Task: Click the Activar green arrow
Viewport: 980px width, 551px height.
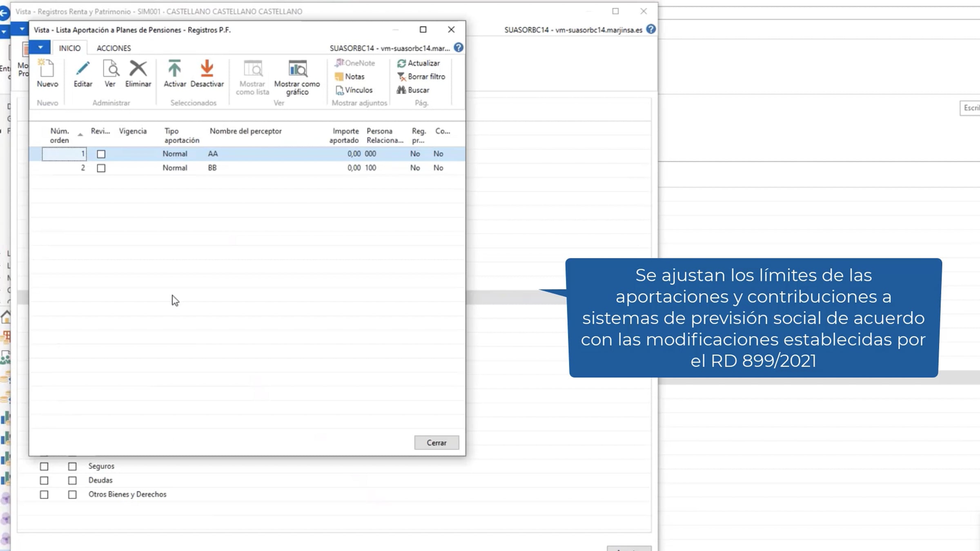Action: (x=175, y=69)
